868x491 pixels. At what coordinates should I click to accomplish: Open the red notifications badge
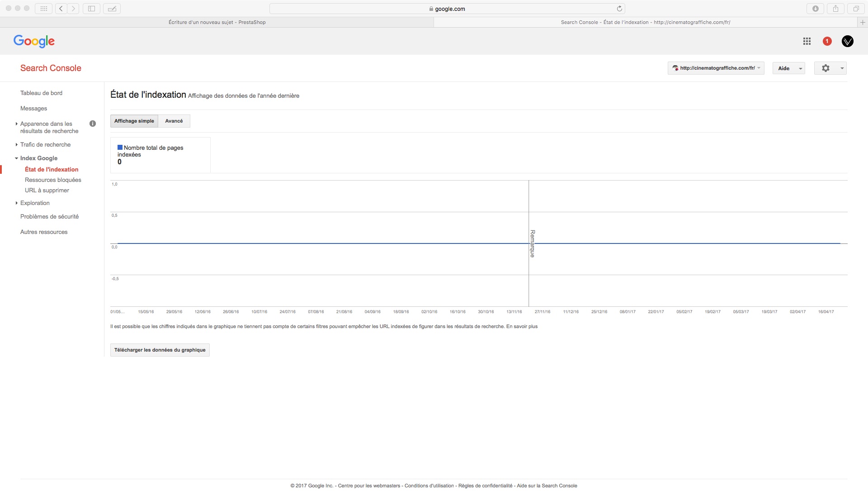827,41
